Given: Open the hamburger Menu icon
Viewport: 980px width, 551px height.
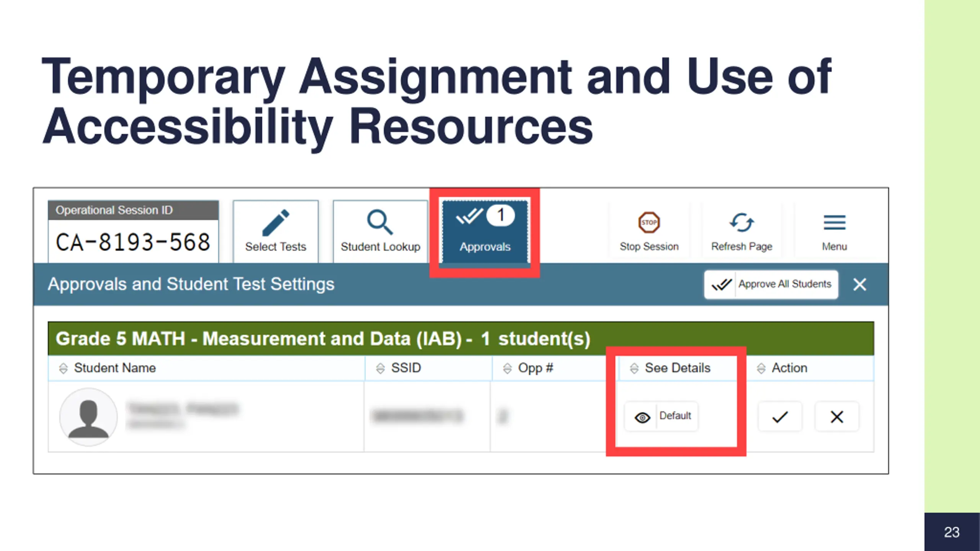Looking at the screenshot, I should point(835,222).
